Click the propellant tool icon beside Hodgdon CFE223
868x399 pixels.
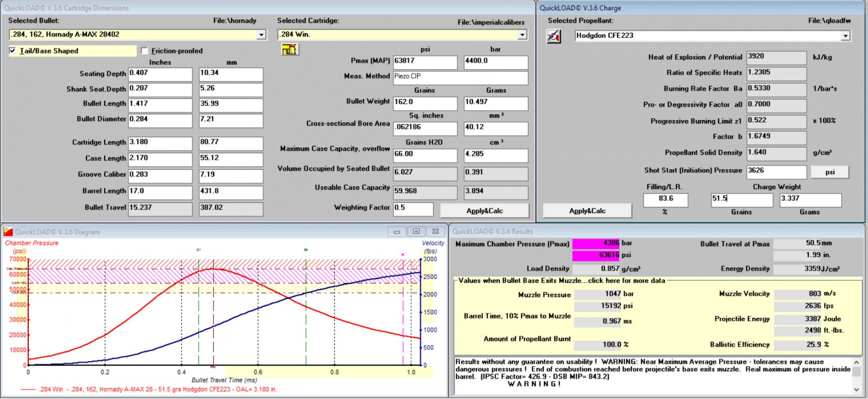point(554,36)
